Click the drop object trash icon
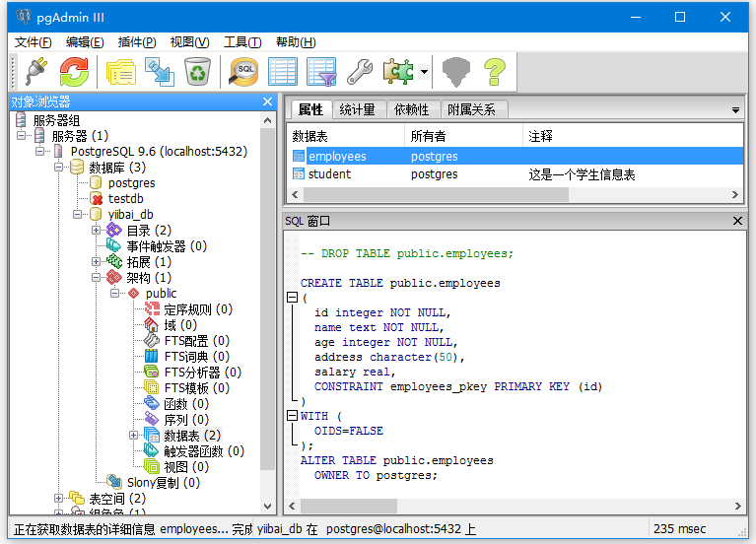This screenshot has height=544, width=756. pyautogui.click(x=197, y=72)
